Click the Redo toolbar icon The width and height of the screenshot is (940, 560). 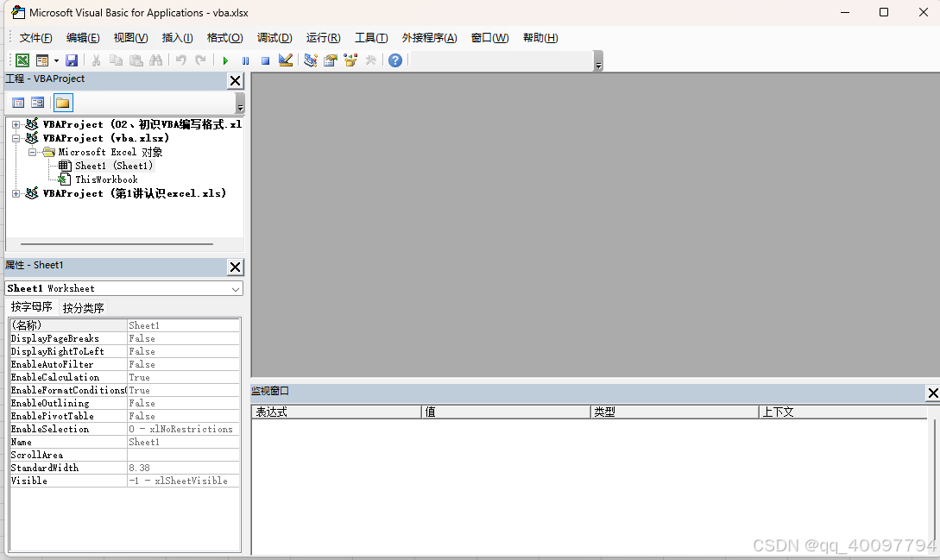point(201,60)
